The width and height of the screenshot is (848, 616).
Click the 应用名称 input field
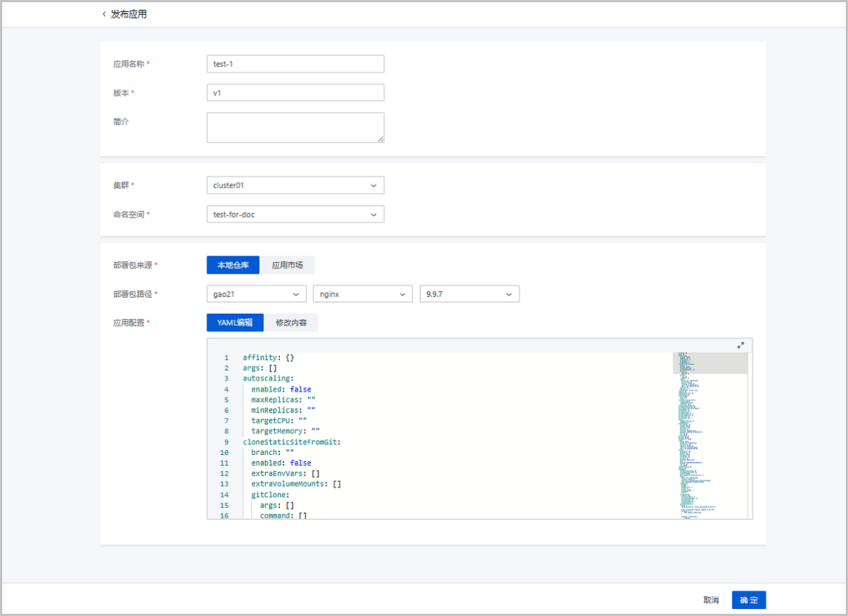click(295, 64)
